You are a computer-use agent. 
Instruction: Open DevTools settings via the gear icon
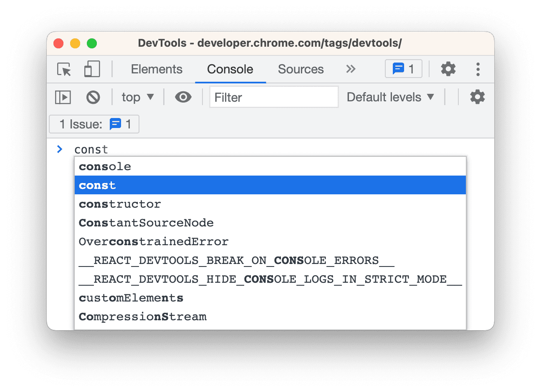click(x=448, y=69)
